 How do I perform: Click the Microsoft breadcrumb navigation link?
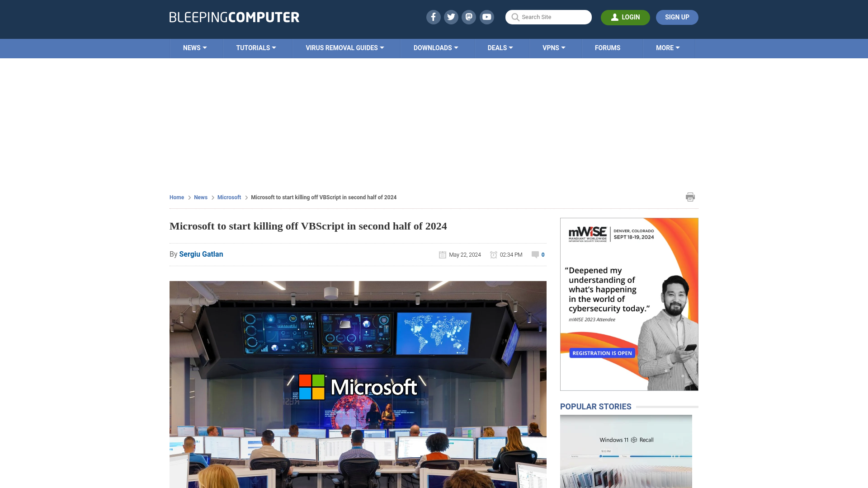point(229,197)
